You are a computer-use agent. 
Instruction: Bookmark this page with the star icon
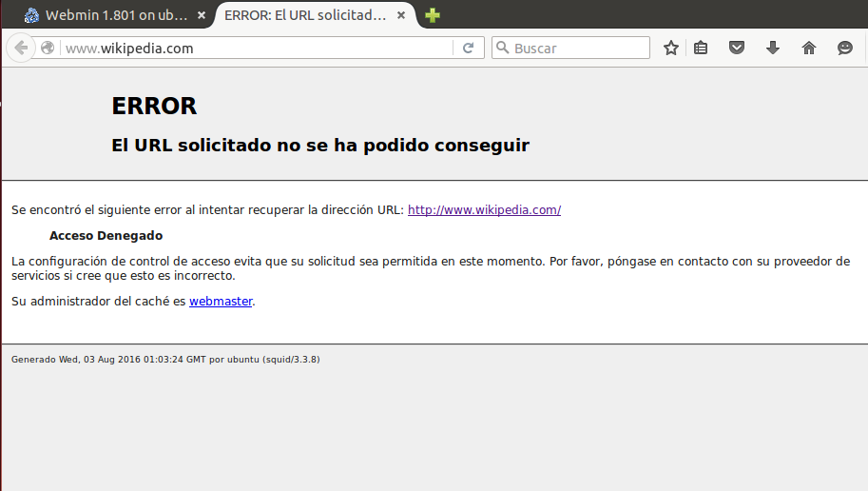click(671, 49)
